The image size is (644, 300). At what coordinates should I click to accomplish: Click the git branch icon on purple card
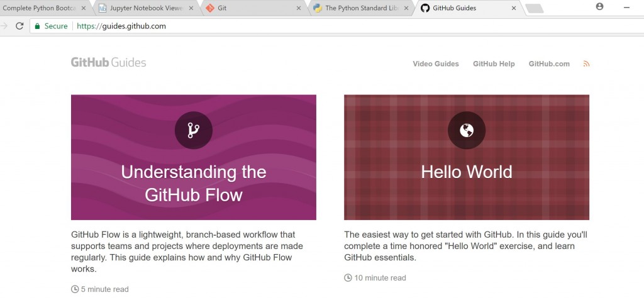[x=194, y=130]
